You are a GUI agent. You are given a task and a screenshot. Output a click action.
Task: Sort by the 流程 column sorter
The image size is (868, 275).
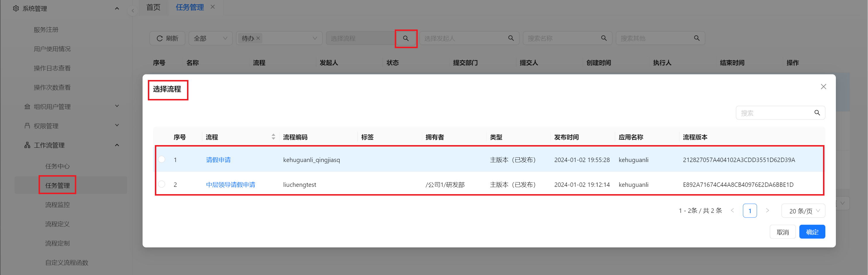(273, 137)
